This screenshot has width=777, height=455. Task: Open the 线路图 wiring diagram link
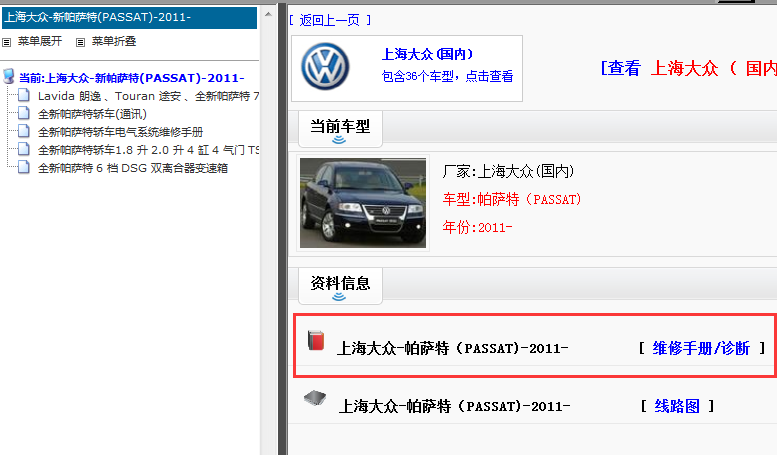coord(677,406)
